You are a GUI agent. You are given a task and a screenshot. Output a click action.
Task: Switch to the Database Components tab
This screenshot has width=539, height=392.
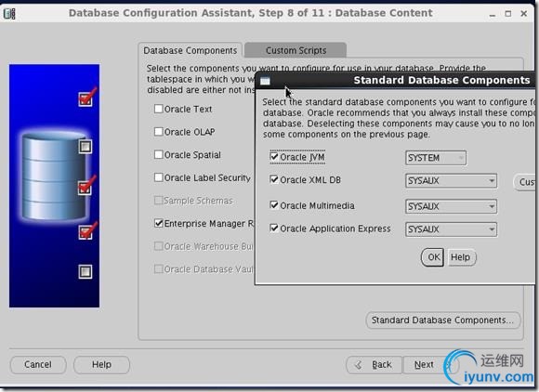pos(191,50)
